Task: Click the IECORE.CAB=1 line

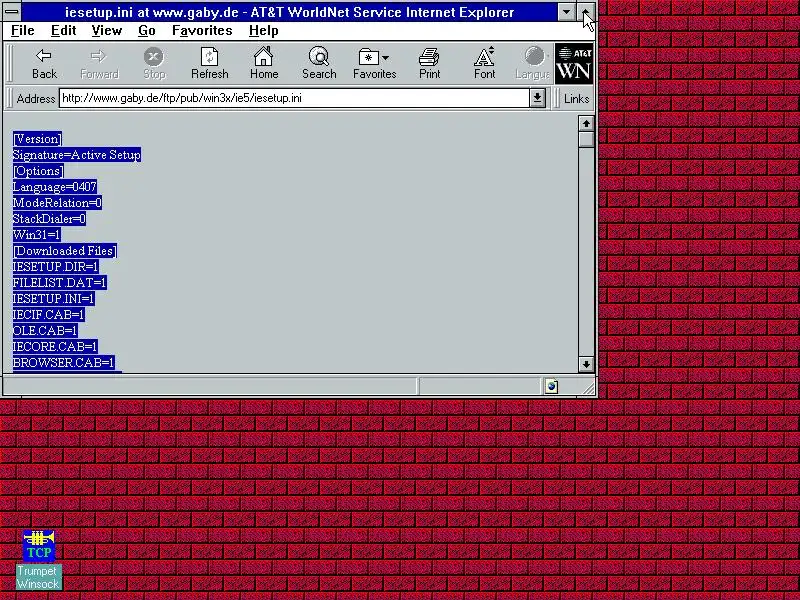Action: (x=55, y=346)
